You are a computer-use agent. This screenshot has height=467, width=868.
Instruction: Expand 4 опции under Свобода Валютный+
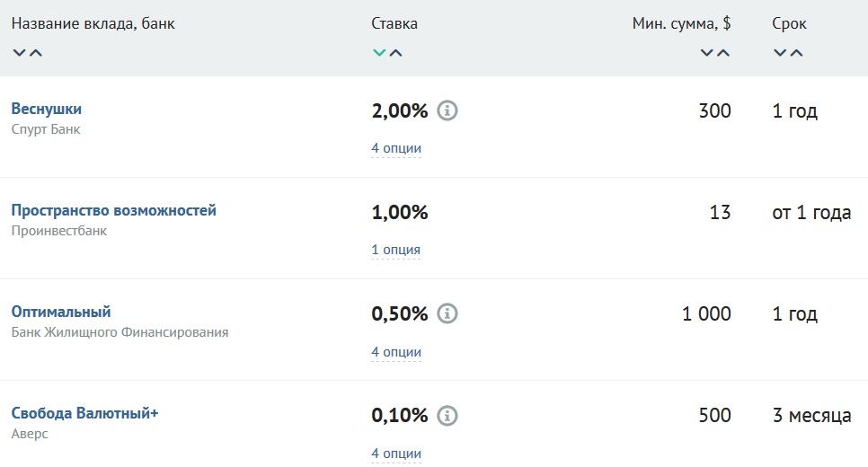(x=396, y=454)
